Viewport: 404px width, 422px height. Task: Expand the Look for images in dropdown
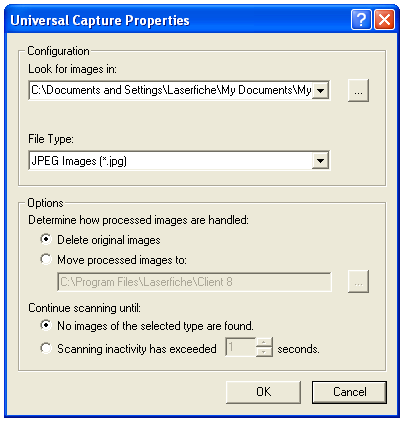tap(321, 90)
